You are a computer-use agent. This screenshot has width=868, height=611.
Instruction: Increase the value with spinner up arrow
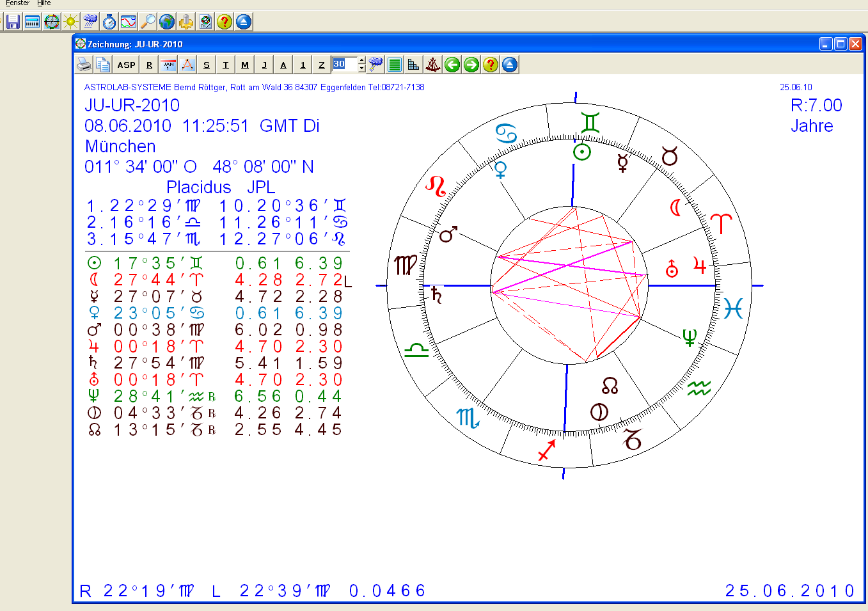coord(361,61)
